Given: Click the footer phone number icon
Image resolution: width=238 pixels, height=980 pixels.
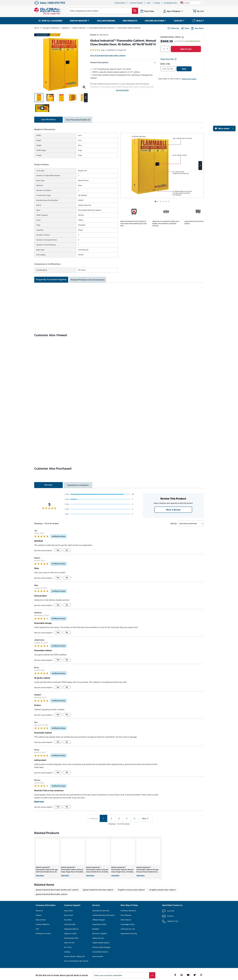Looking at the screenshot, I should (164, 921).
